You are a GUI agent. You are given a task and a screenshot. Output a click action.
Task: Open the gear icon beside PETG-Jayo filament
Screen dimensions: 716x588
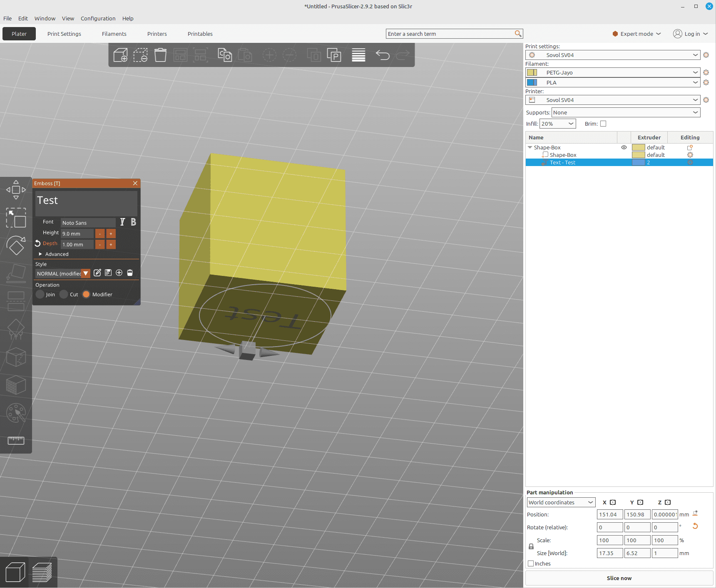pos(706,72)
